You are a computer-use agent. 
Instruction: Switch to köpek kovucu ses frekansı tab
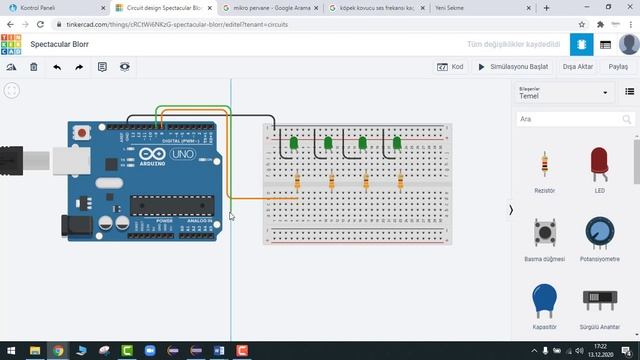pos(377,8)
